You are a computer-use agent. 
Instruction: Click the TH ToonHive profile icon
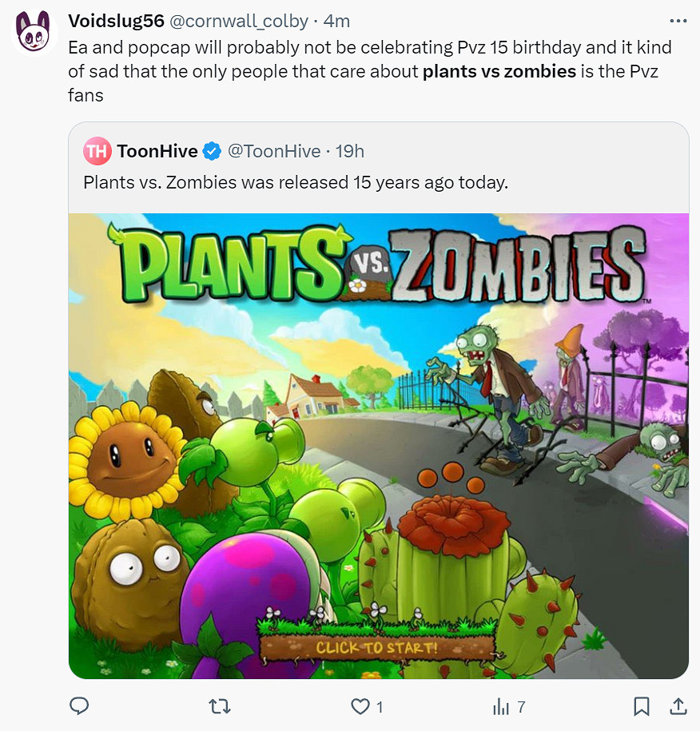click(96, 150)
